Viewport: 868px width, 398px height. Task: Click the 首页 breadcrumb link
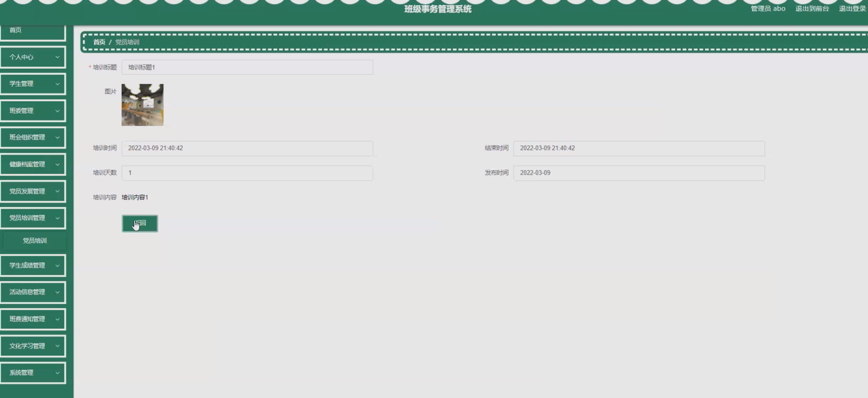99,42
